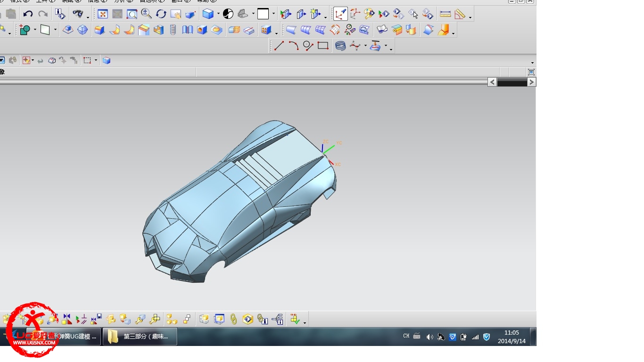Click the CH input language indicator
Image resolution: width=644 pixels, height=362 pixels.
tap(406, 337)
